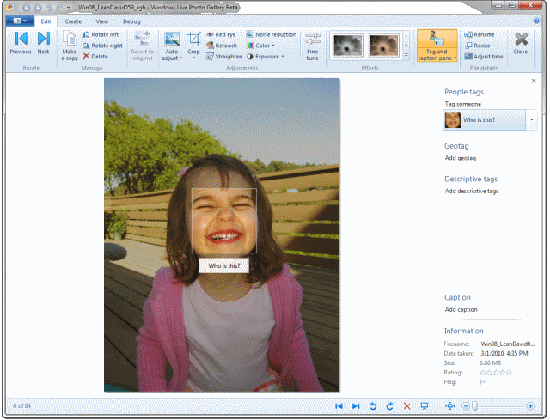Zoom in with the plus button

point(531,406)
